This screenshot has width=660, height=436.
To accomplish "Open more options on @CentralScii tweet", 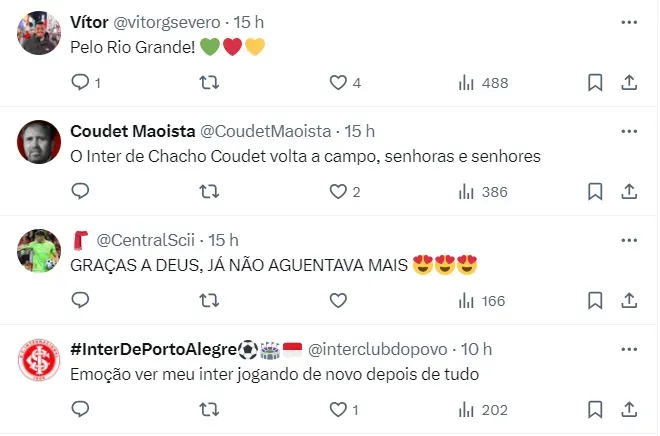I will pos(628,239).
